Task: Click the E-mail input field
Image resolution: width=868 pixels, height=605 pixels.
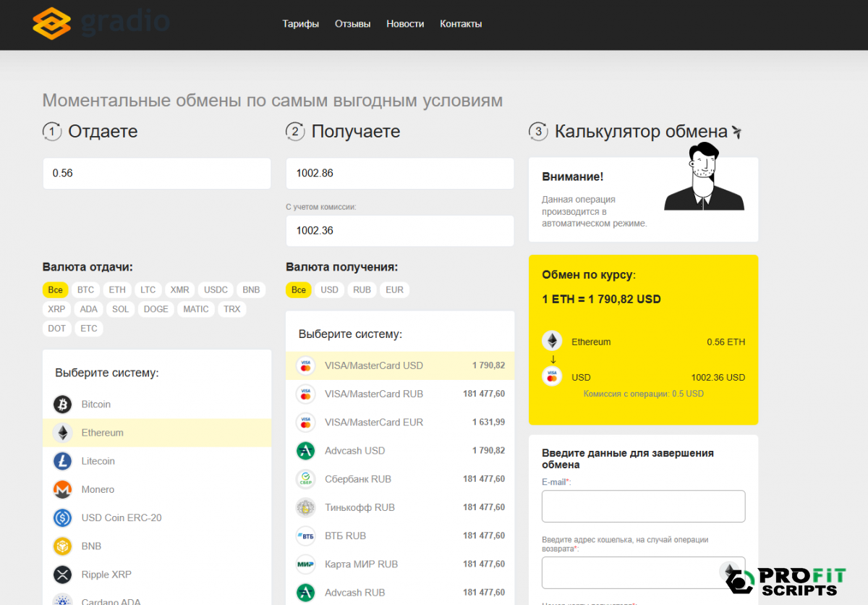Action: 643,506
